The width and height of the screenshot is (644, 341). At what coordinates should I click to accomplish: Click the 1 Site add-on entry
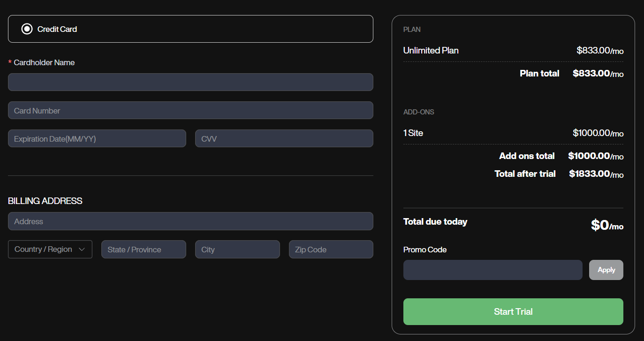pos(413,133)
